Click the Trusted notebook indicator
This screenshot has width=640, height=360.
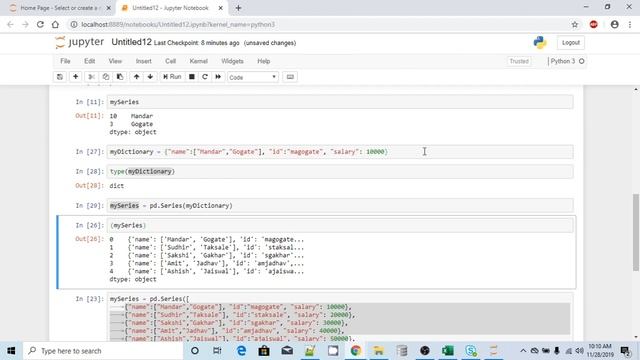coord(519,61)
